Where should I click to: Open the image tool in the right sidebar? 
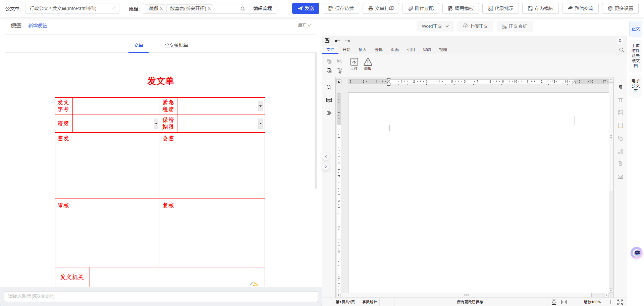pyautogui.click(x=621, y=113)
